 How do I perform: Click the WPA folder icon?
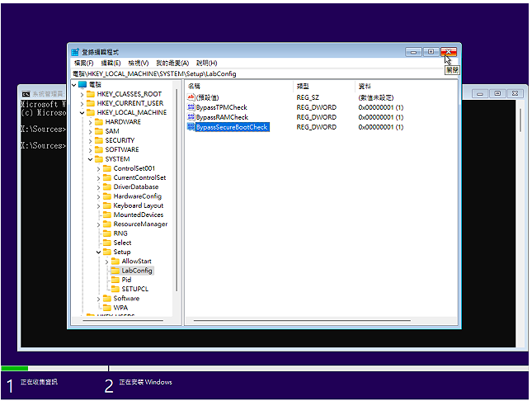tap(107, 308)
